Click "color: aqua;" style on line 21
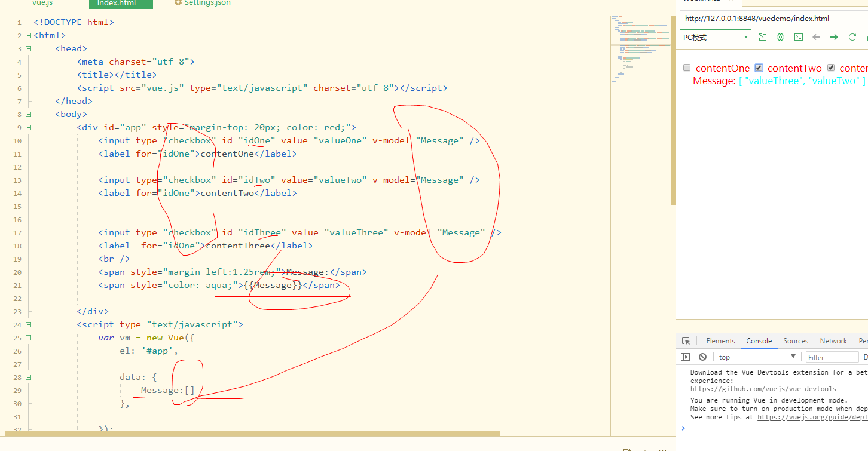The height and width of the screenshot is (451, 868). pyautogui.click(x=200, y=285)
